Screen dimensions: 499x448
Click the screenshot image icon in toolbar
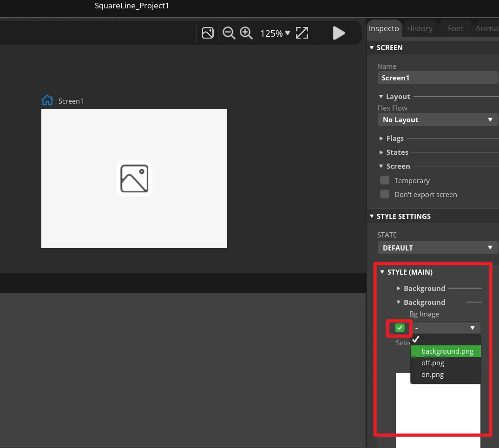[x=208, y=33]
